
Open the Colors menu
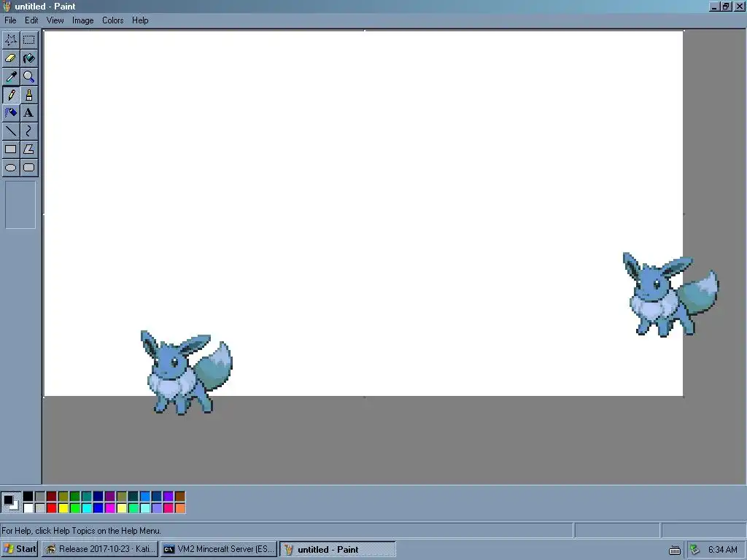pyautogui.click(x=113, y=20)
